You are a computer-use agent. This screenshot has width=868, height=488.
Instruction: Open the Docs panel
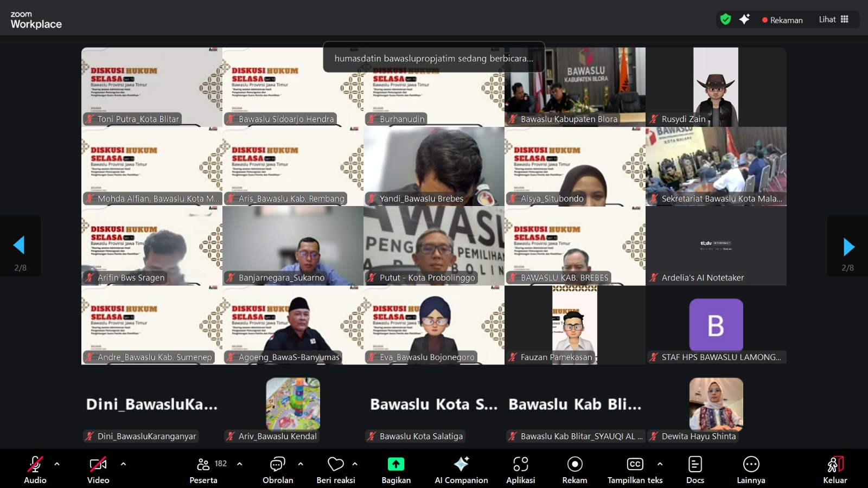pos(694,469)
